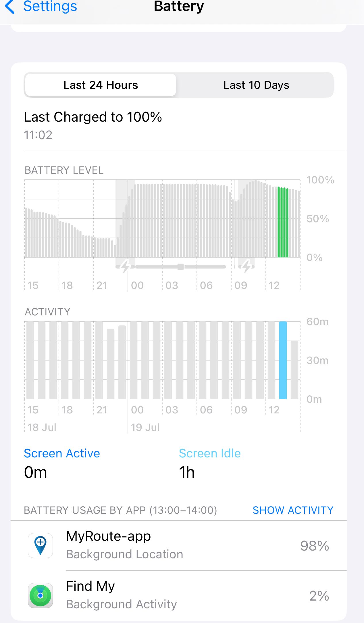This screenshot has width=364, height=623.
Task: Open Find My 2% usage row
Action: point(179,595)
